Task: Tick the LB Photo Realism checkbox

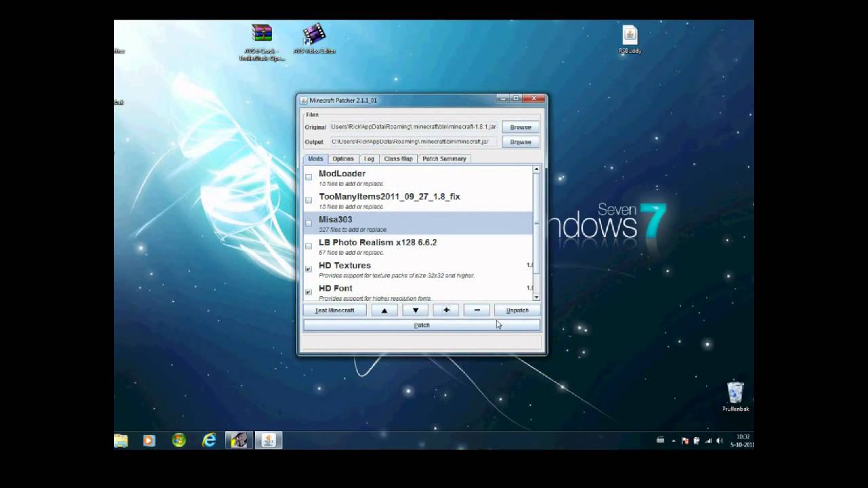Action: [309, 246]
